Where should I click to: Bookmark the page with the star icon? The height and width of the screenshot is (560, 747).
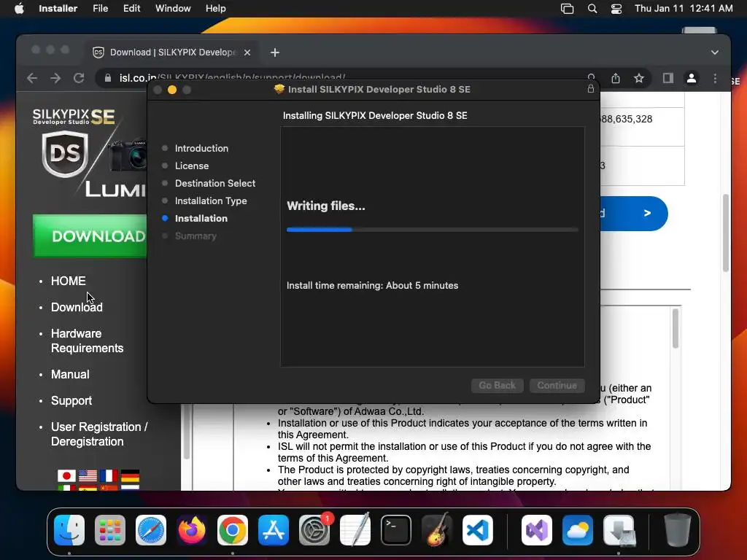tap(639, 78)
